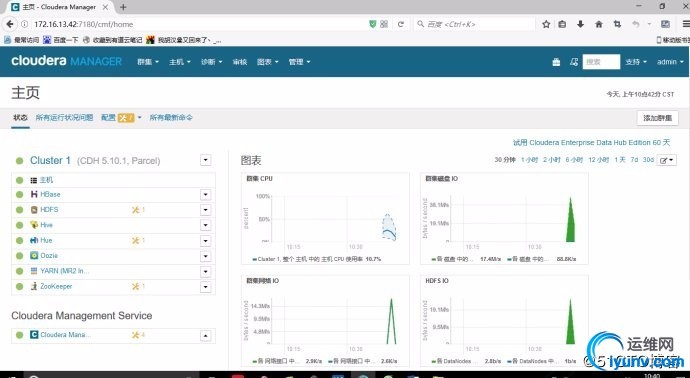Click the HDFS service icon
690x378 pixels.
point(34,210)
